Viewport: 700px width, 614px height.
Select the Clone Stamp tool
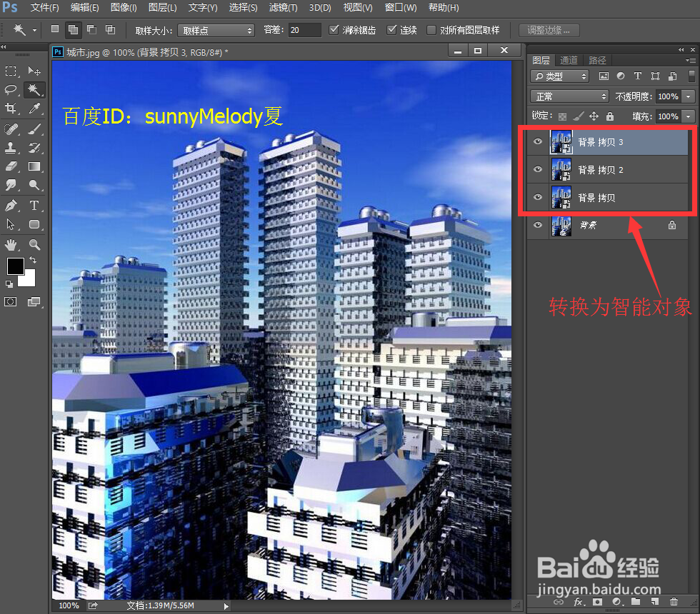pos(10,147)
